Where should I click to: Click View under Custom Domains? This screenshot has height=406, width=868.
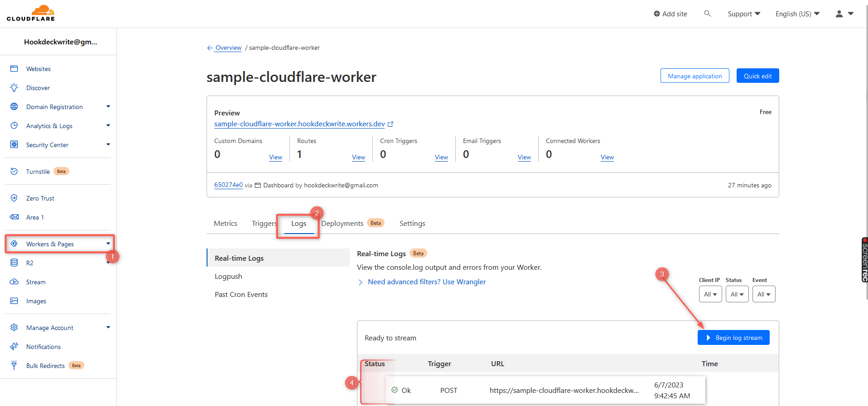275,158
